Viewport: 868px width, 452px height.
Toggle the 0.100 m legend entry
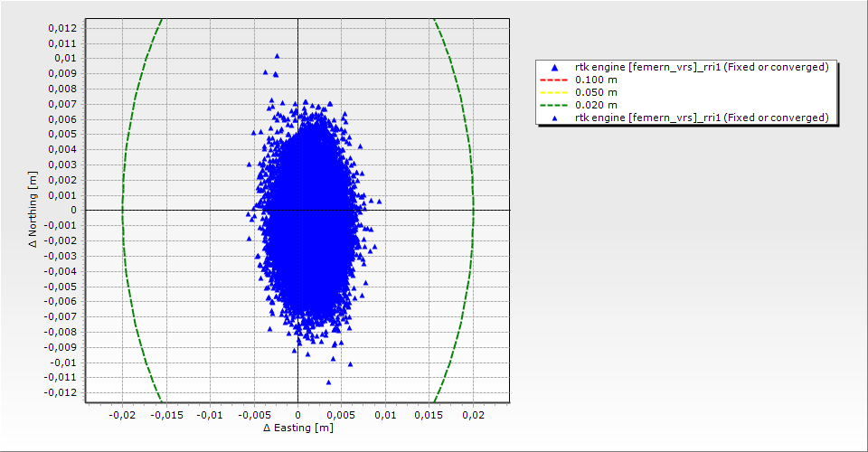596,80
